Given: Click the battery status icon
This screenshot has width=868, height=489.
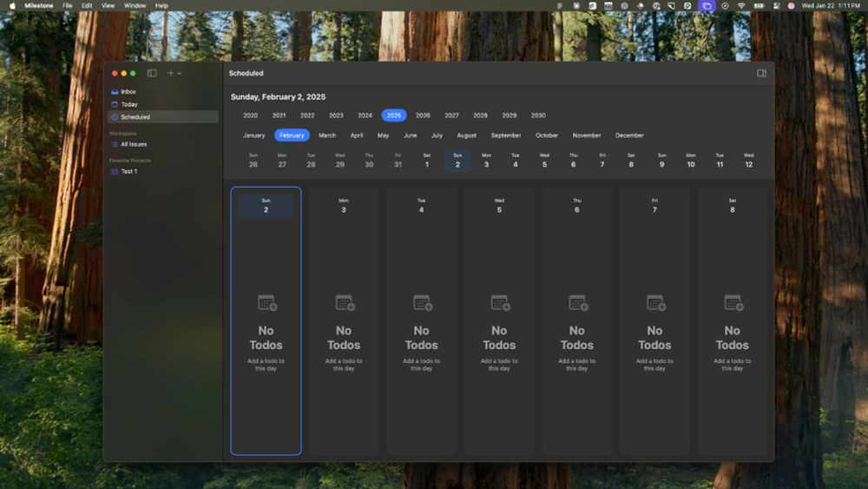Looking at the screenshot, I should click(759, 5).
